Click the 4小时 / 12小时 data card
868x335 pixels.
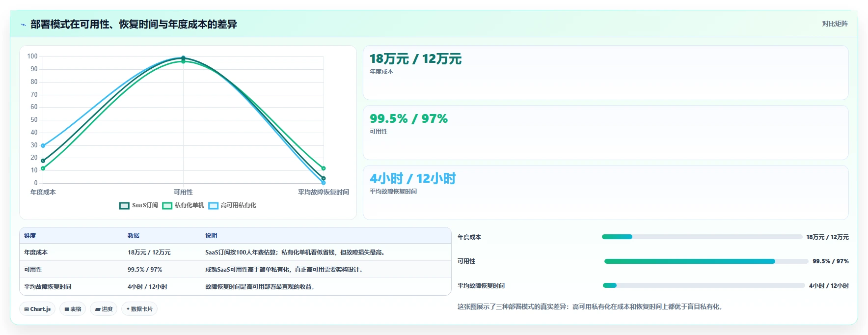pyautogui.click(x=606, y=193)
